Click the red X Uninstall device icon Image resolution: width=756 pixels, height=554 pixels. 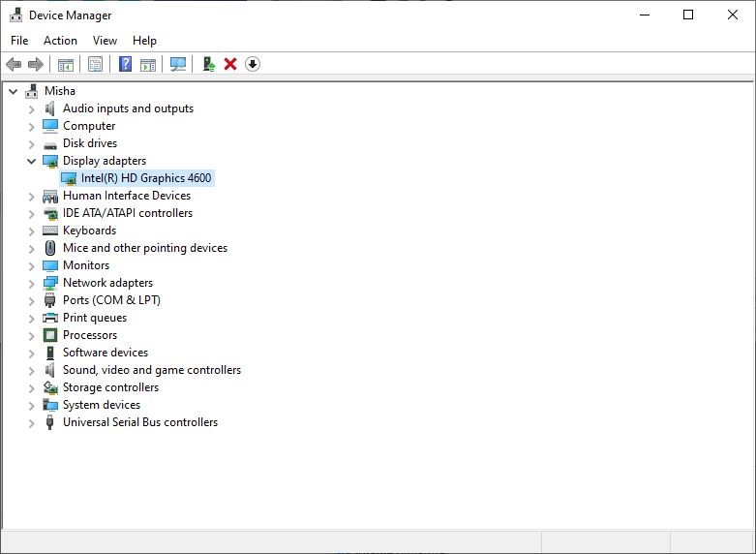click(x=230, y=64)
